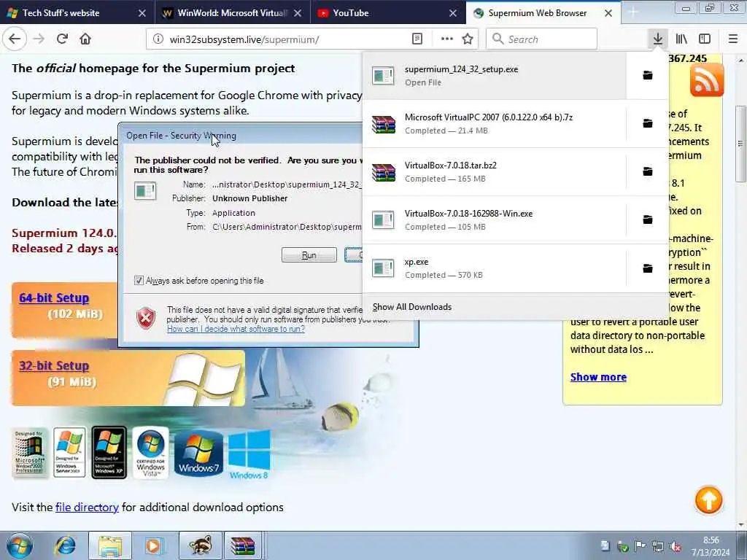The width and height of the screenshot is (747, 560).
Task: Open VirtualBox-7.0.18.tar.bz2 download entry
Action: [x=495, y=171]
